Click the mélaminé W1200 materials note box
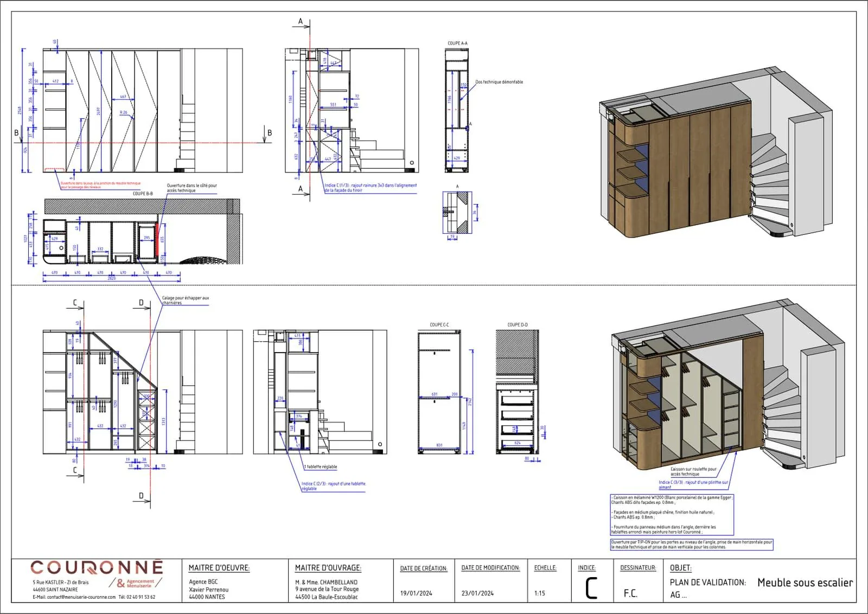This screenshot has height=614, width=868. pyautogui.click(x=672, y=515)
